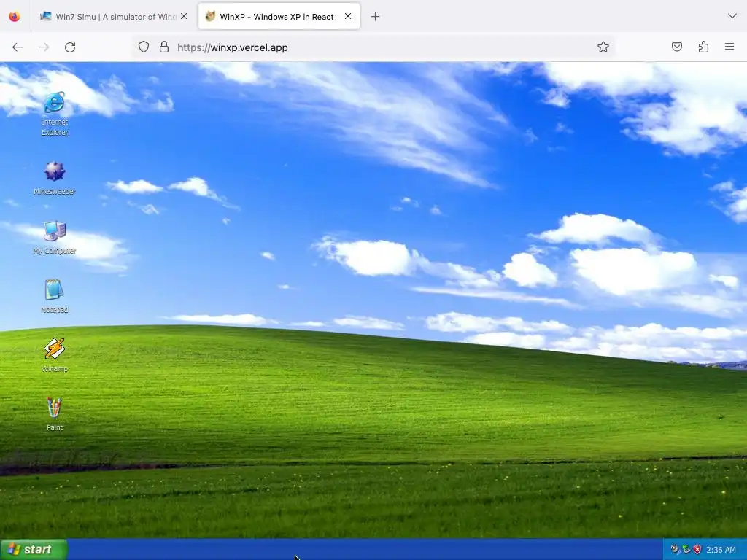
Task: Select the WinXP - Windows XP in React tab
Action: (x=279, y=17)
